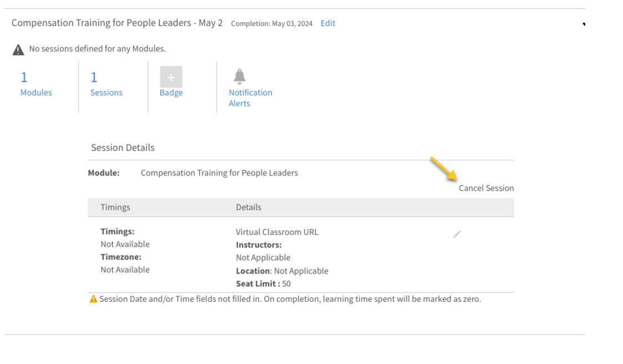Click the Details column header
The width and height of the screenshot is (623, 364).
[x=249, y=207]
